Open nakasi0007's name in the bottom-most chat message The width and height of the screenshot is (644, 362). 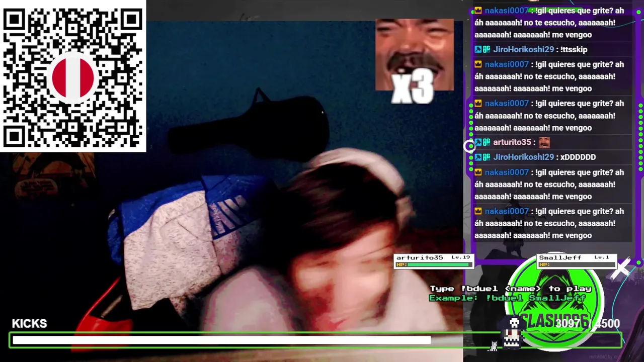click(507, 211)
